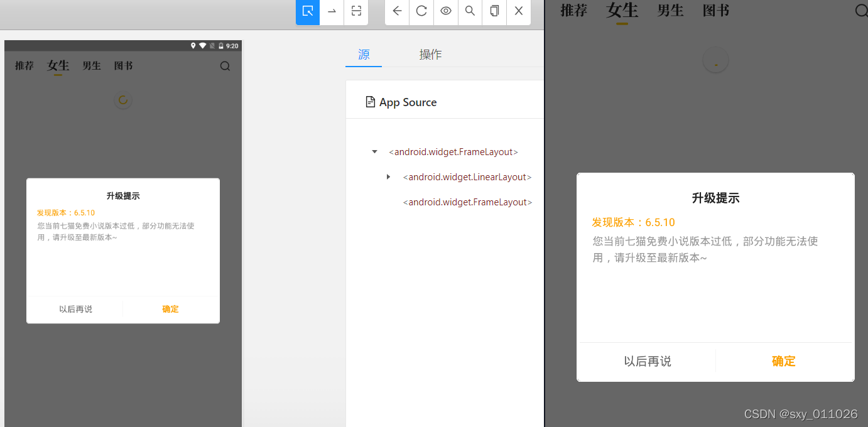This screenshot has width=868, height=427.
Task: Tap 图书 tab in the large phone screen
Action: [x=716, y=10]
